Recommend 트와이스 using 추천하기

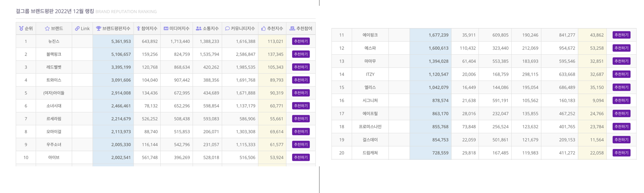click(x=301, y=80)
